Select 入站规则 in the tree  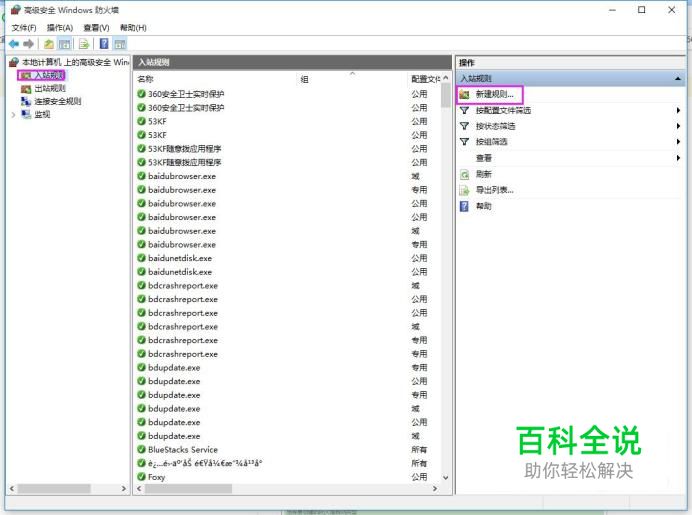coord(49,75)
